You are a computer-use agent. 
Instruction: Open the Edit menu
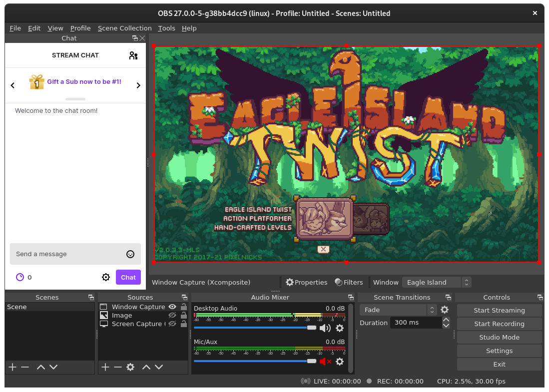pos(34,28)
